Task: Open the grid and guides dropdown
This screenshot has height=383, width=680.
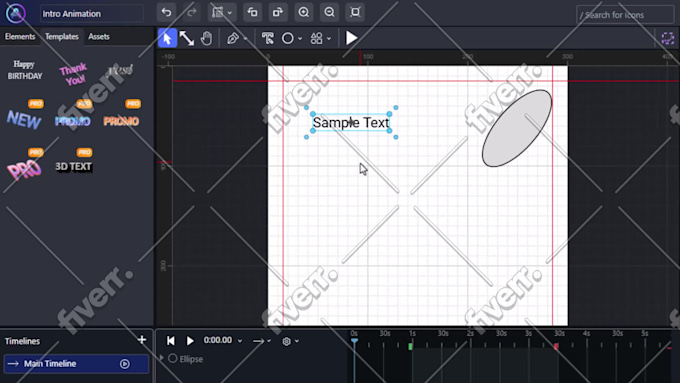Action: (x=222, y=12)
